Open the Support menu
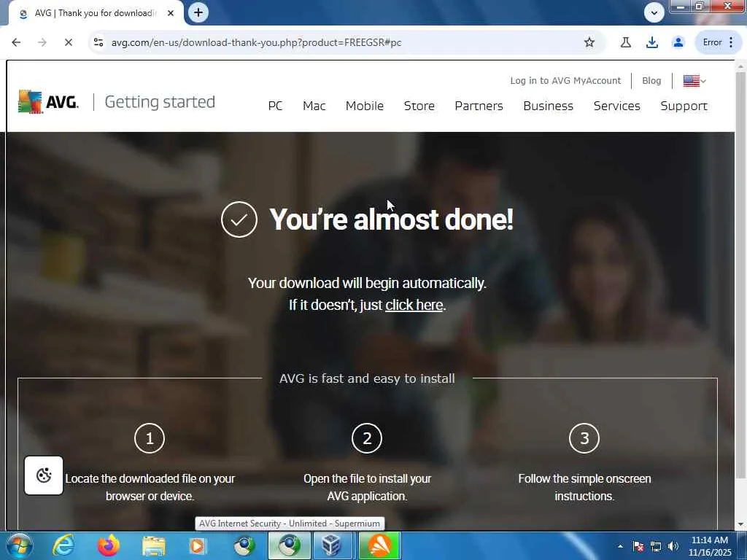 pyautogui.click(x=684, y=106)
